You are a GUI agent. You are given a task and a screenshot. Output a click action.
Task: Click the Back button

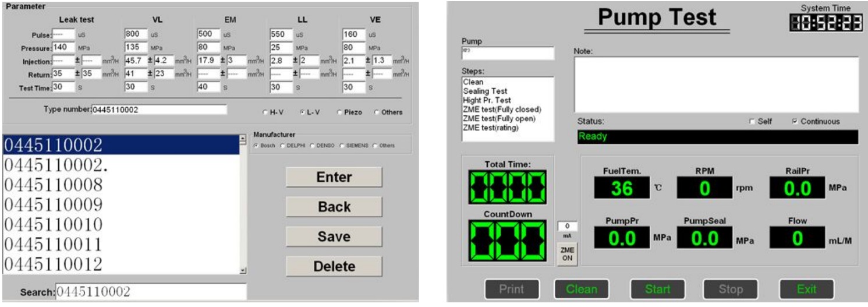[x=334, y=207]
